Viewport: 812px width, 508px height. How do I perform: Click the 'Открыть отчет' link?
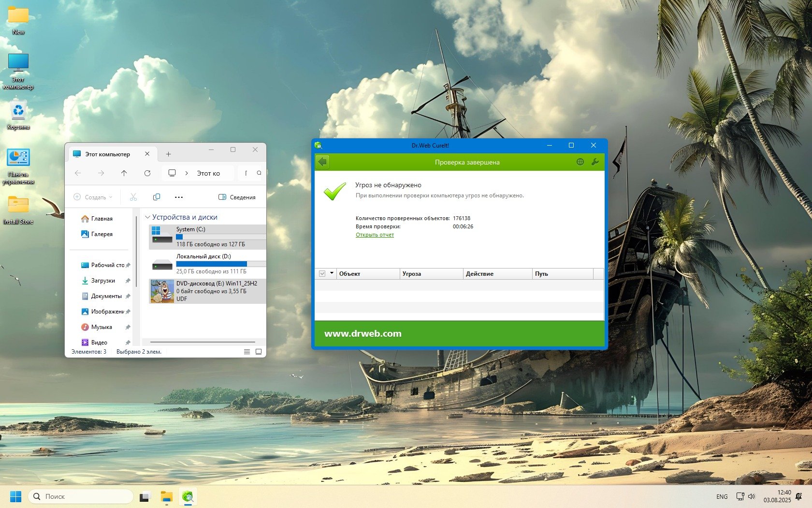(x=375, y=235)
